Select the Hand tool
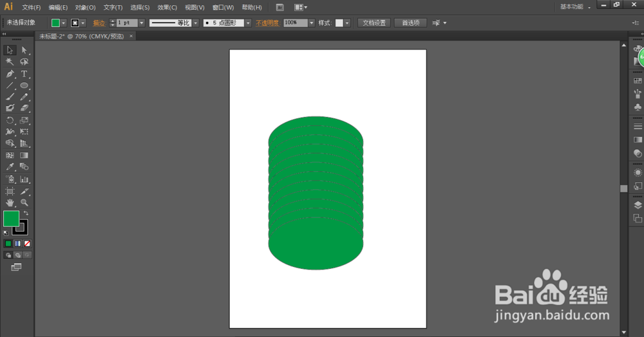Viewport: 644px width, 337px height. (x=10, y=203)
